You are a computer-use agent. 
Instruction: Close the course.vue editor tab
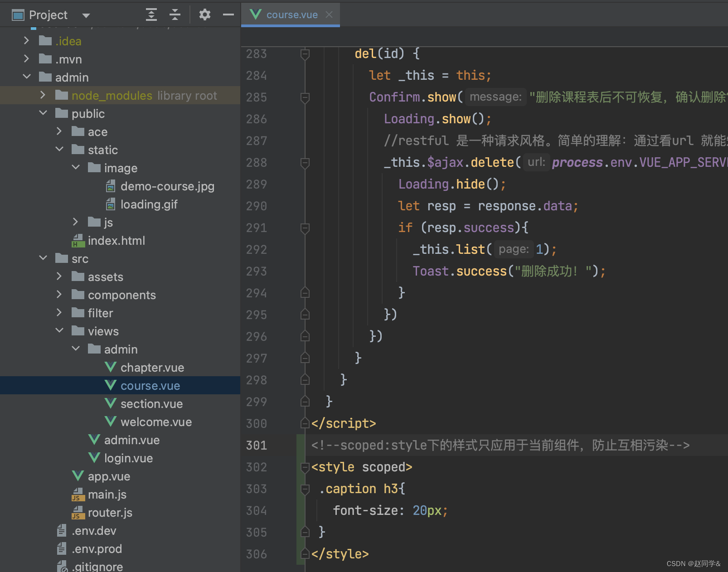[329, 15]
